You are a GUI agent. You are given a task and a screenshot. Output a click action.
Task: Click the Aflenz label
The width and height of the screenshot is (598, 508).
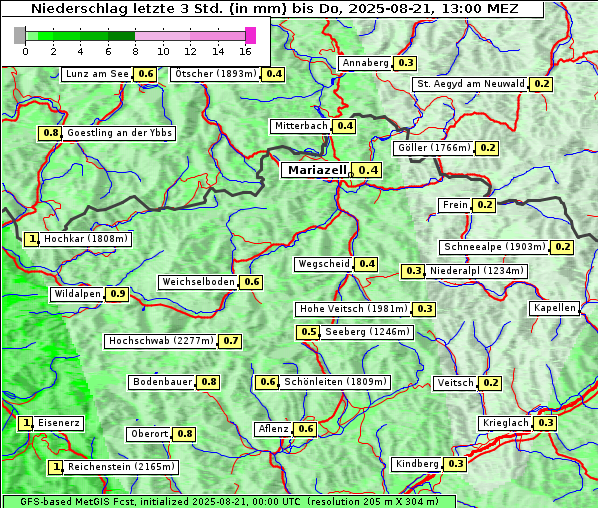click(273, 429)
